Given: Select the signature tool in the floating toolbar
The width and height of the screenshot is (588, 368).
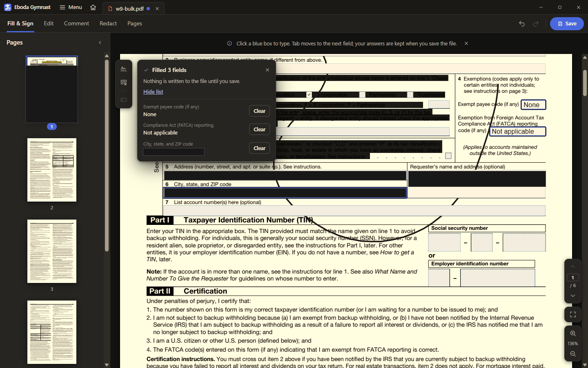Looking at the screenshot, I should tap(124, 69).
